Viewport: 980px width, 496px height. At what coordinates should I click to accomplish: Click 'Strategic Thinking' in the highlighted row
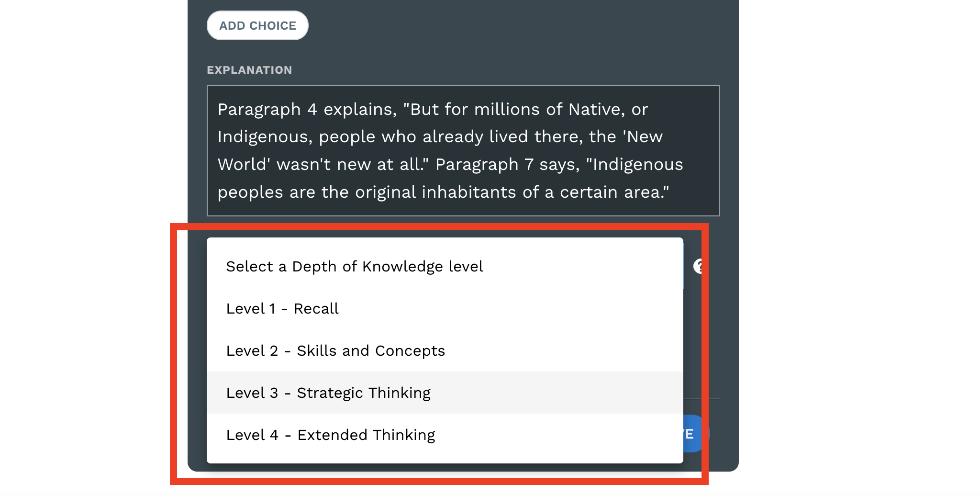click(x=364, y=393)
